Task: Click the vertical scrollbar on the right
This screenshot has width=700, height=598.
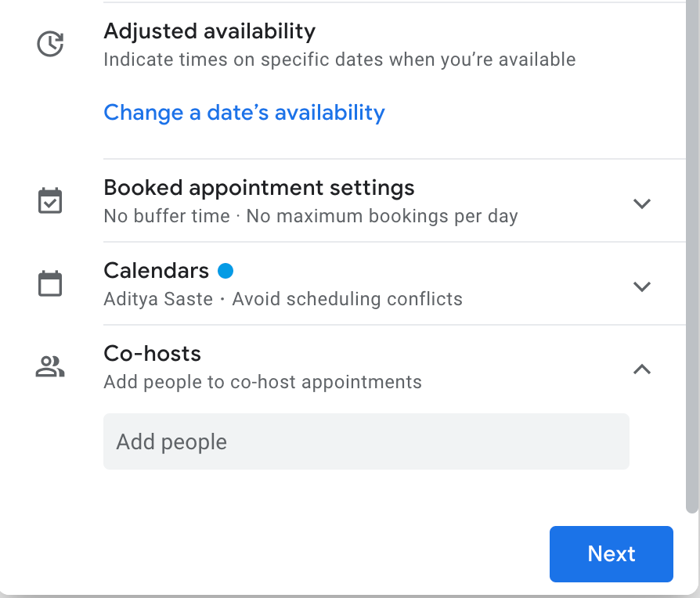Action: (x=692, y=257)
